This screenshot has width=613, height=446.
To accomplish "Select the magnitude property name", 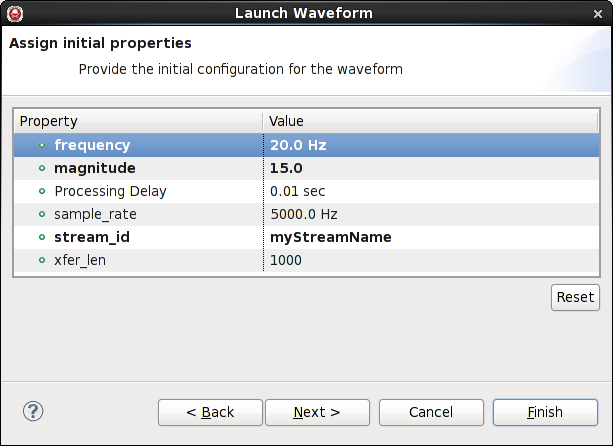I will point(95,168).
